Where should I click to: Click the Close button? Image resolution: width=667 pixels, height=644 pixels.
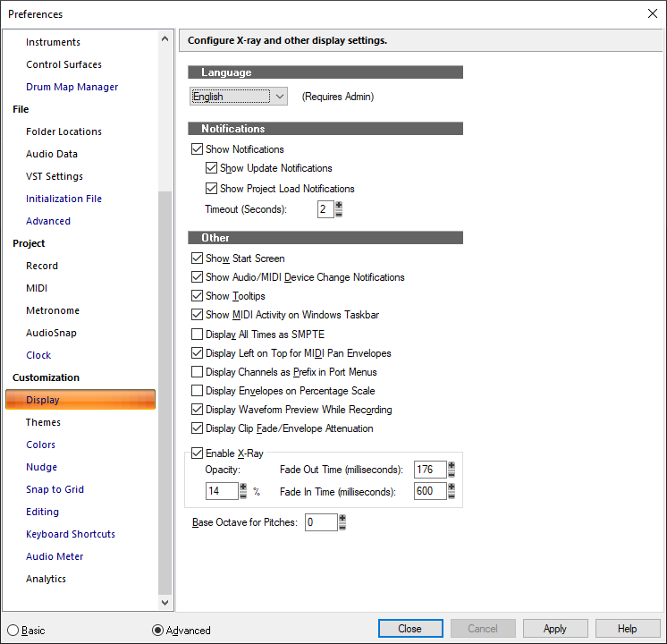click(410, 628)
